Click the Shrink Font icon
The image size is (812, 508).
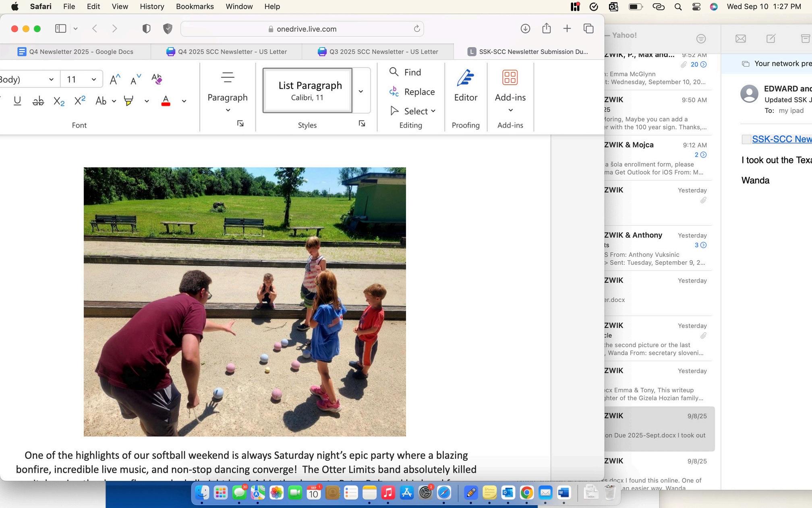click(136, 79)
